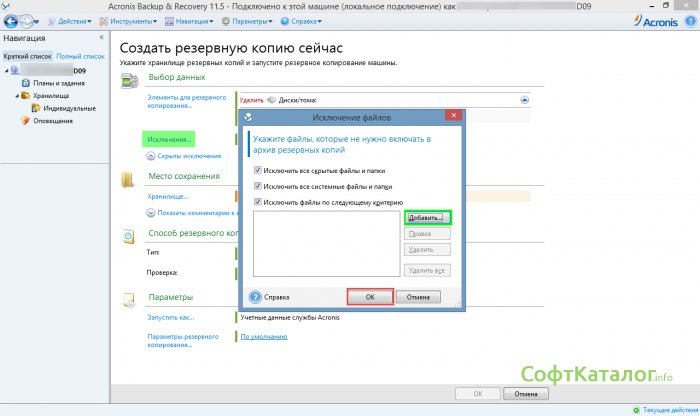Click inside the exclusion criteria list box

pyautogui.click(x=325, y=243)
